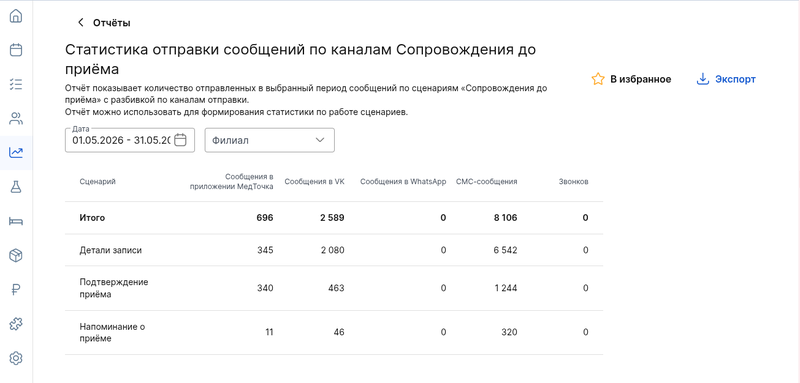Open the calendar picker in Дата field

[180, 140]
